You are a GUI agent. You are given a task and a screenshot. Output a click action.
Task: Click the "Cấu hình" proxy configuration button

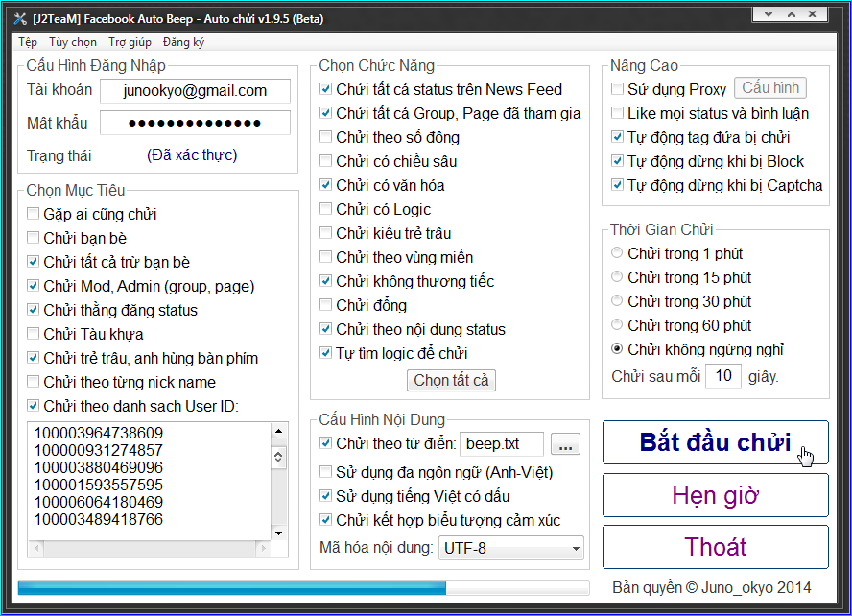(769, 87)
